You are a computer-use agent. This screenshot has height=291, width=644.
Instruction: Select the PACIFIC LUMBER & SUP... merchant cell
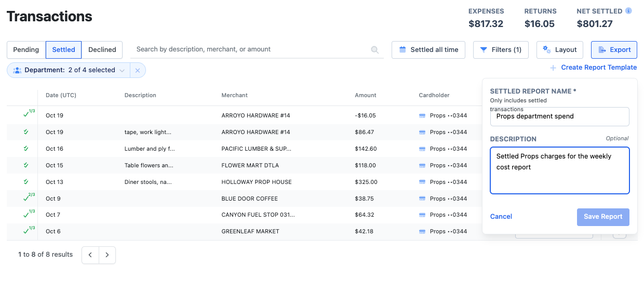[x=257, y=149]
